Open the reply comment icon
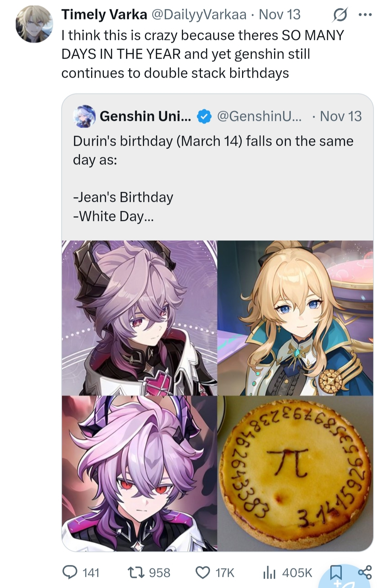This screenshot has height=588, width=389. click(x=68, y=572)
